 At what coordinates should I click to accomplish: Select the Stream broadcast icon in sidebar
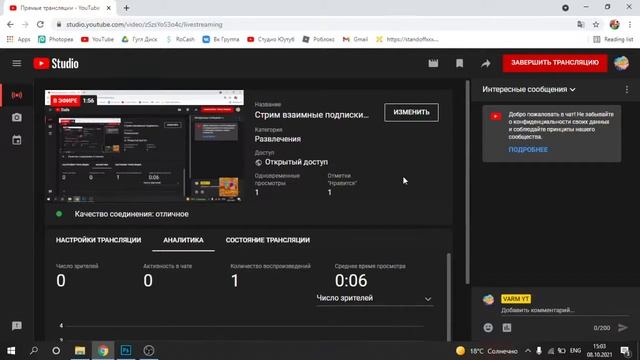click(x=17, y=95)
